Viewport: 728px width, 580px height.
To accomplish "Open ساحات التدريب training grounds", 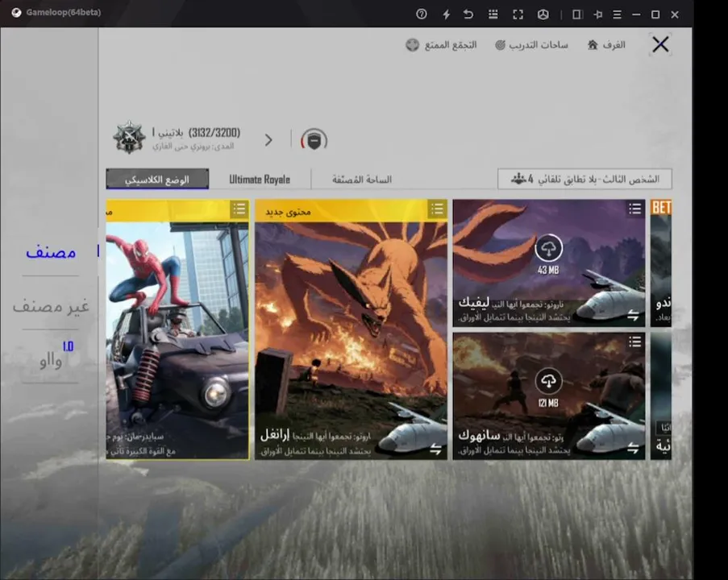I will click(531, 45).
